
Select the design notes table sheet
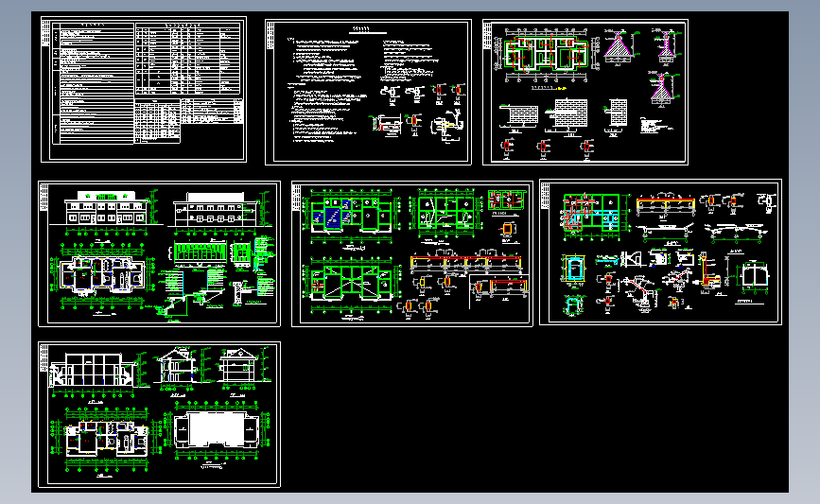click(x=144, y=90)
